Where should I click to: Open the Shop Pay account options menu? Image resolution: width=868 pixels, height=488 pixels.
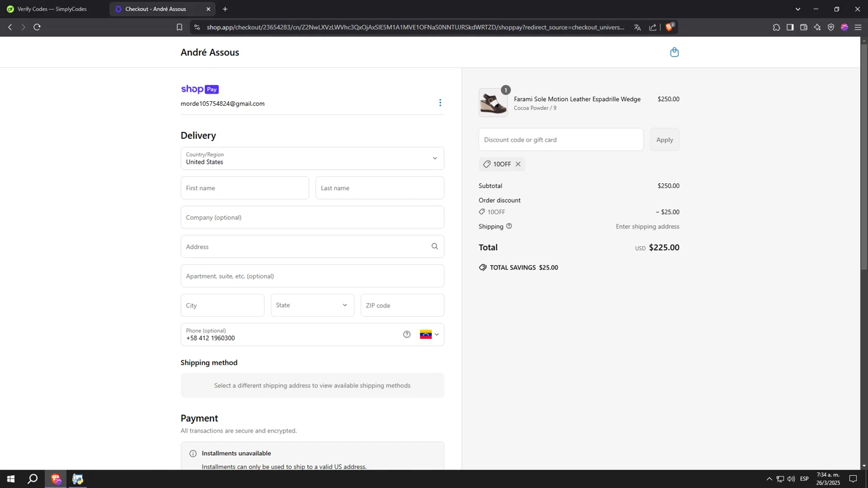tap(440, 102)
